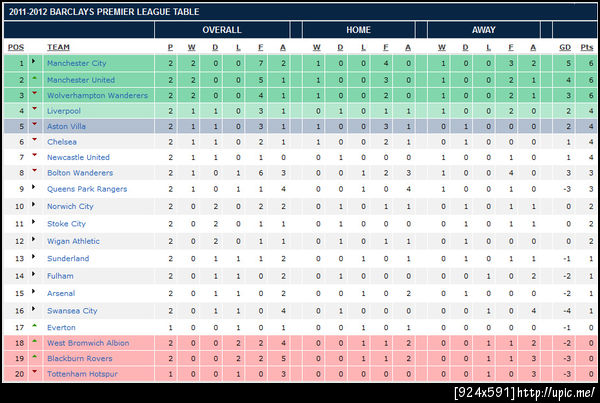Image resolution: width=600 pixels, height=403 pixels.
Task: Select the OVERALL section header
Action: tap(222, 30)
